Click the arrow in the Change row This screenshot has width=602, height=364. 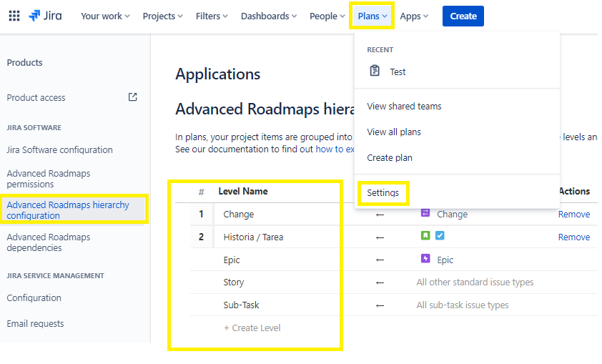pyautogui.click(x=380, y=215)
